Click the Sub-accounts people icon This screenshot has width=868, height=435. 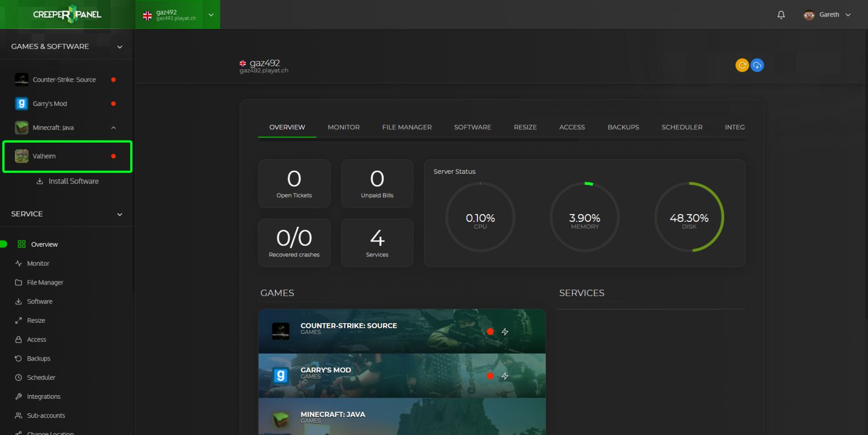tap(19, 415)
